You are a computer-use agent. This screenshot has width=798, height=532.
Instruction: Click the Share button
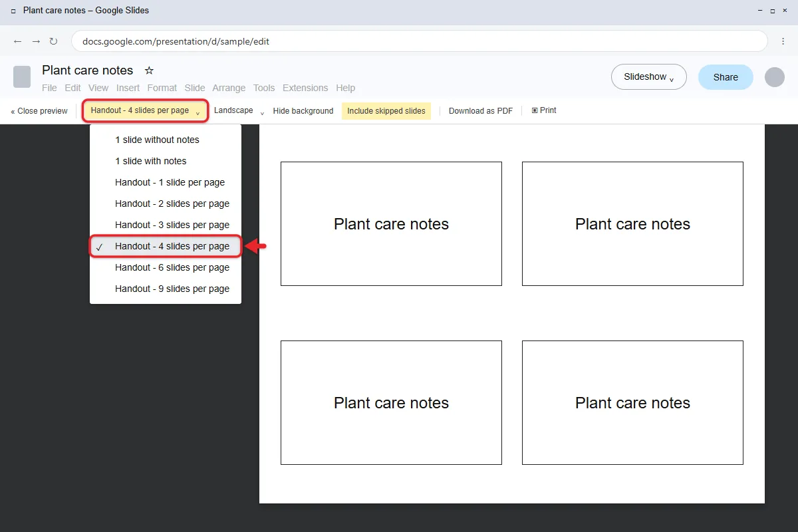(x=726, y=77)
